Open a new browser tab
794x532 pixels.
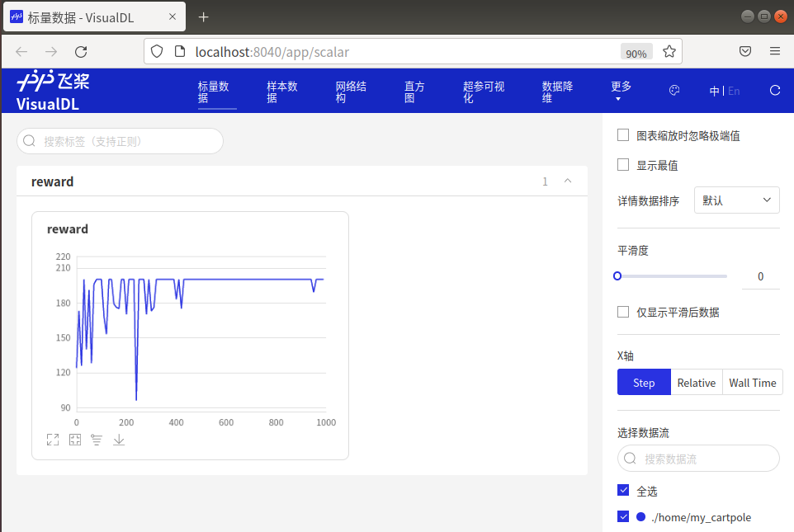204,17
